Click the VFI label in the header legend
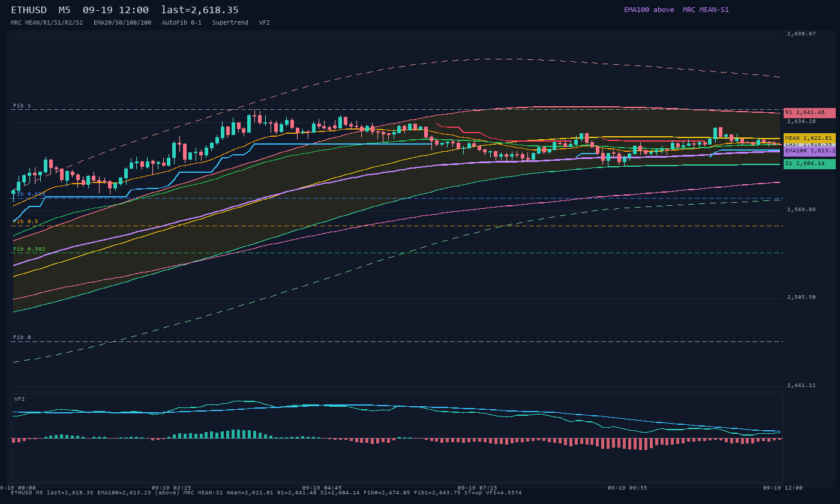The height and width of the screenshot is (504, 840). [x=265, y=23]
